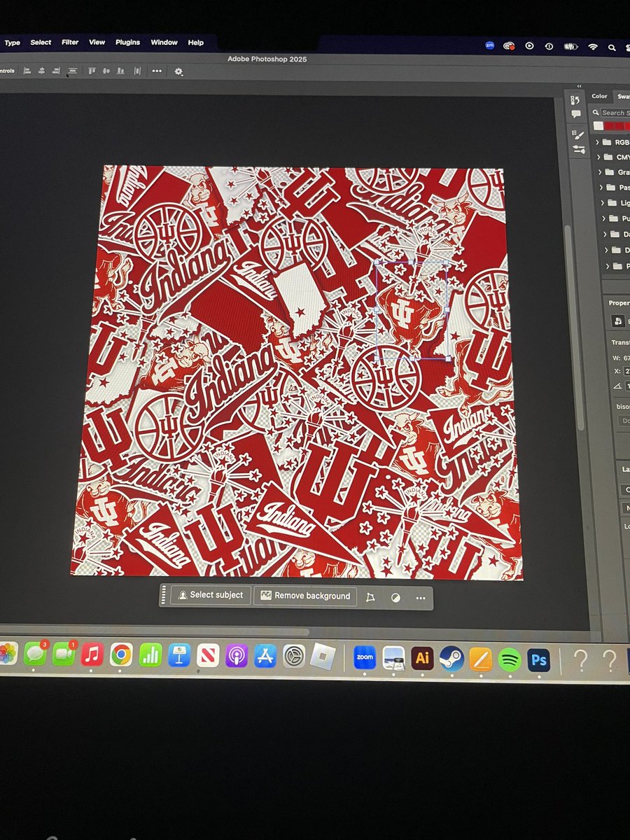Click the Align top edges icon
Image resolution: width=630 pixels, height=840 pixels.
pos(92,71)
